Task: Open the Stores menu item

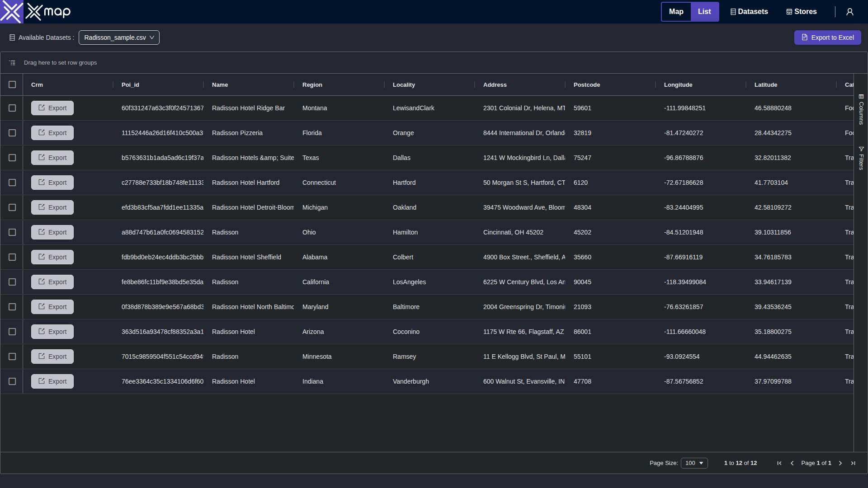Action: tap(802, 12)
